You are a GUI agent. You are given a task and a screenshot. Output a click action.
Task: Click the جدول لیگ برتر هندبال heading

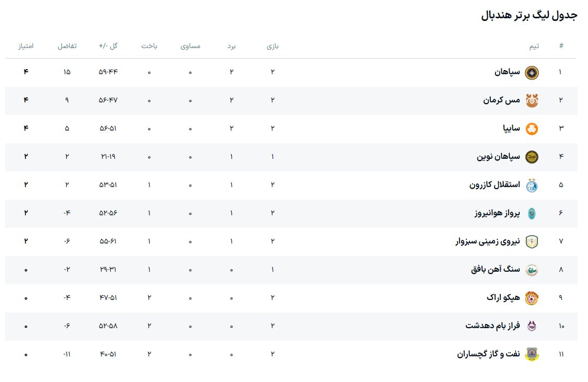pos(528,15)
